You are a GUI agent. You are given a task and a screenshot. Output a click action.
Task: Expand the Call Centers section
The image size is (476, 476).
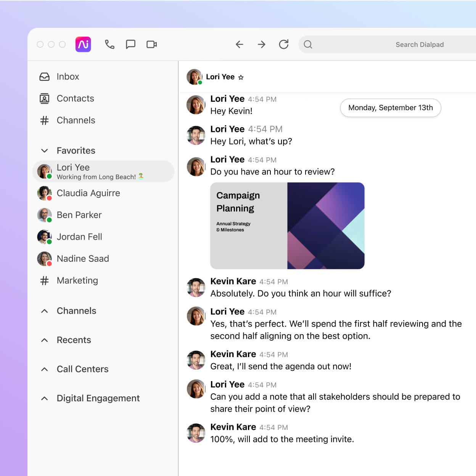[x=44, y=369]
